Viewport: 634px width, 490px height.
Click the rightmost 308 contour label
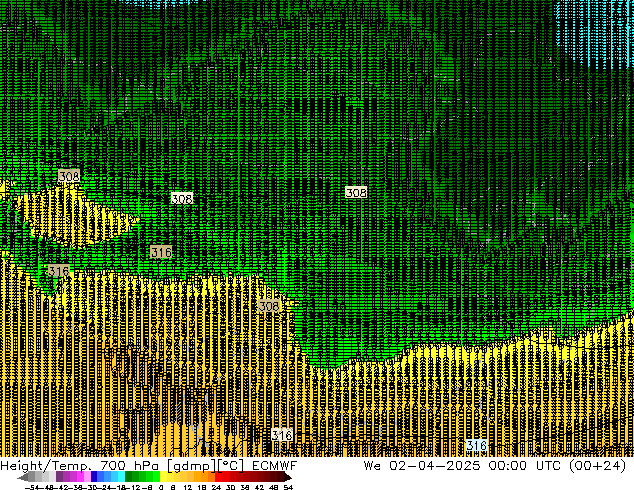pyautogui.click(x=356, y=192)
